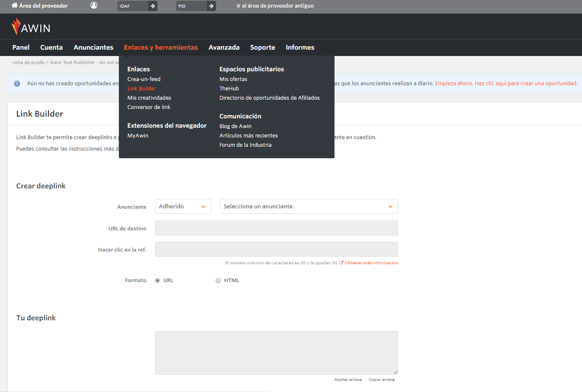Click the user profile icon in top bar
Screen dimensions: 582x392
(94, 6)
